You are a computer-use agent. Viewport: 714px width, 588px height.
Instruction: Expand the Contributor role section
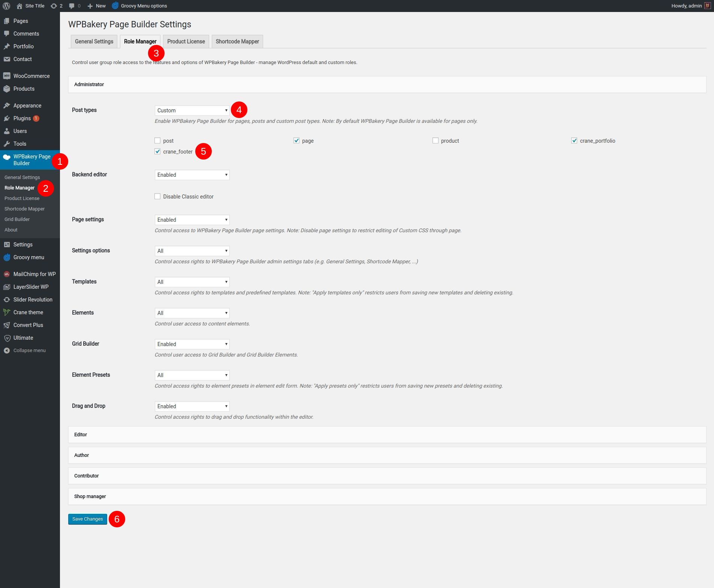387,476
